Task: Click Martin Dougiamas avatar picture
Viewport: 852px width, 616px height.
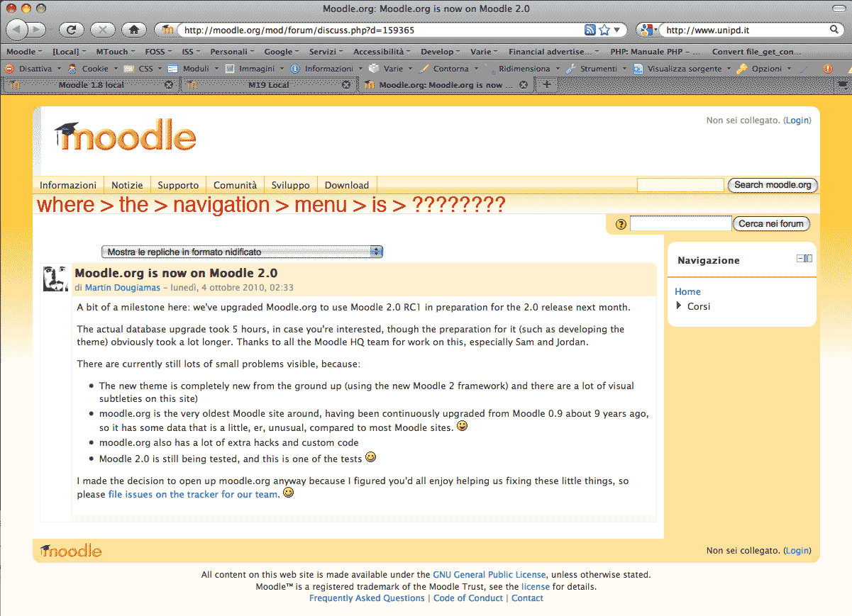Action: pyautogui.click(x=55, y=279)
